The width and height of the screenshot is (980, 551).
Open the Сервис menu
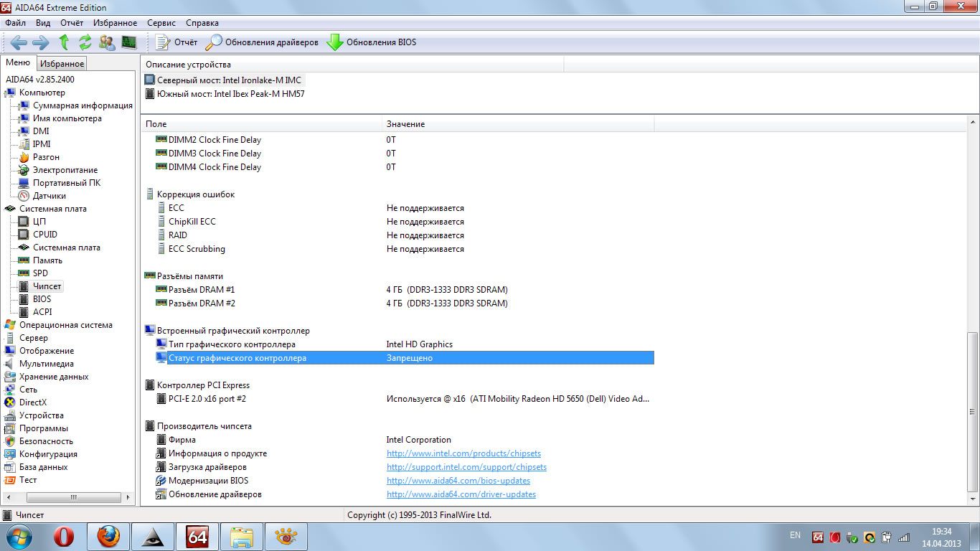[x=161, y=23]
